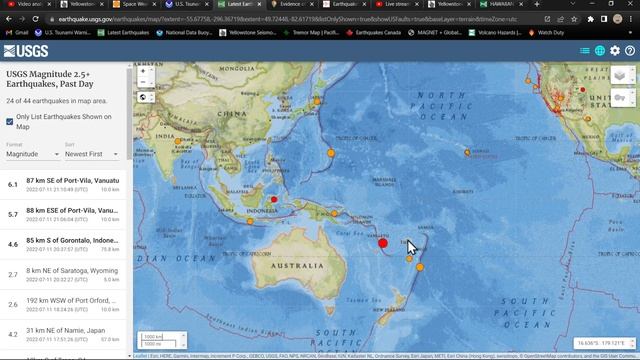The width and height of the screenshot is (640, 360).
Task: Open the MAGNET Global bookmark
Action: point(435,33)
